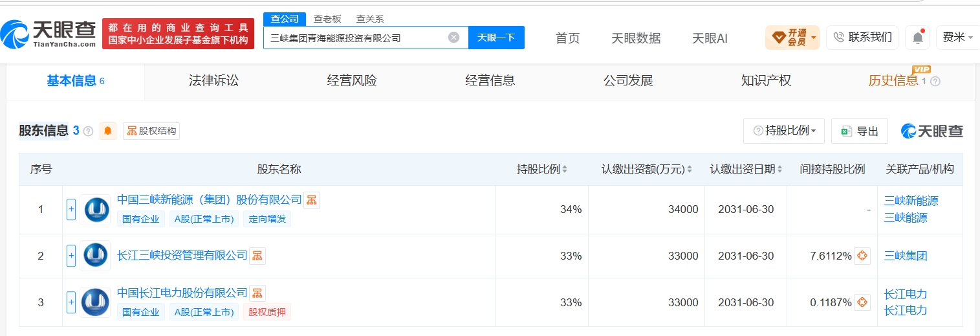Switch to 经营信息 tab

(x=490, y=81)
